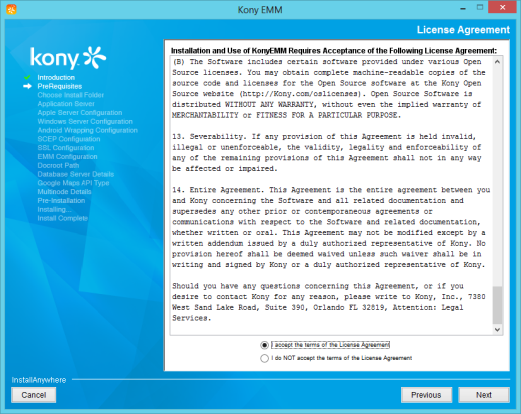Click the Previous button
The width and height of the screenshot is (521, 414).
[x=426, y=395]
